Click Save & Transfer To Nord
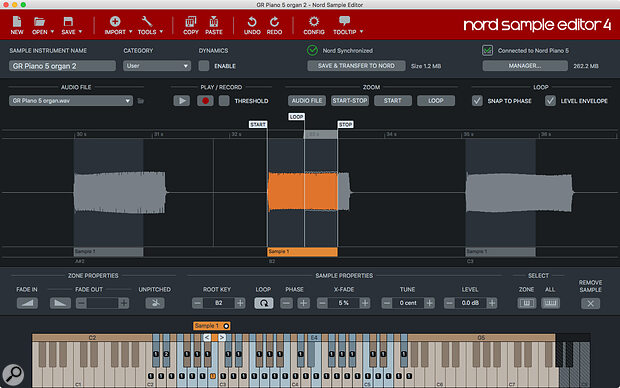 [x=356, y=66]
